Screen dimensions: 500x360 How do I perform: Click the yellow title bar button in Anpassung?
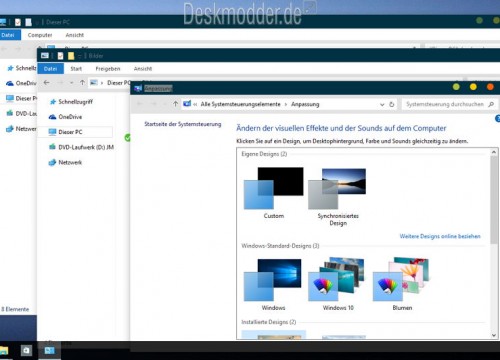(x=473, y=87)
